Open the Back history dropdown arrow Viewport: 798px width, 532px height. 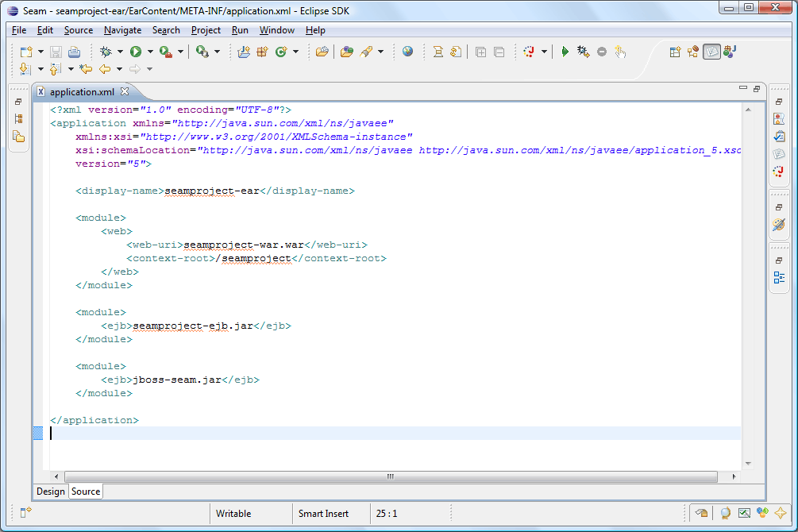[120, 69]
